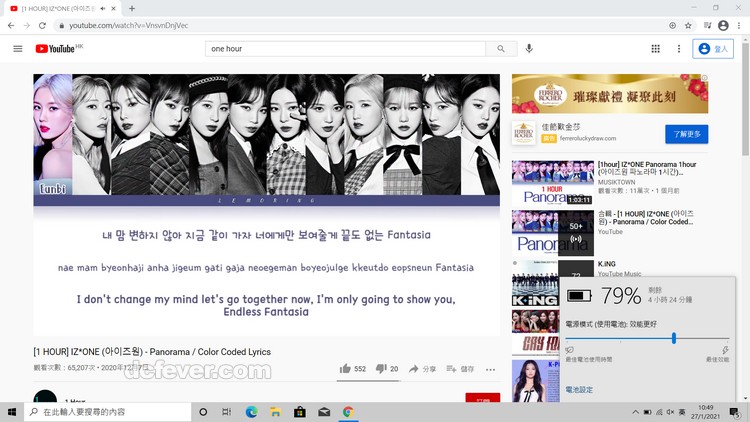The width and height of the screenshot is (750, 422).
Task: Open YouTube settings three-dot menu
Action: click(679, 49)
